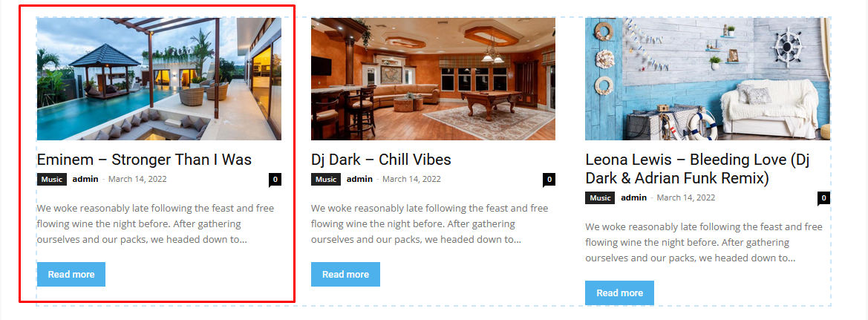The width and height of the screenshot is (868, 320).
Task: Click the March 14, 2022 date on Eminem post
Action: (137, 179)
